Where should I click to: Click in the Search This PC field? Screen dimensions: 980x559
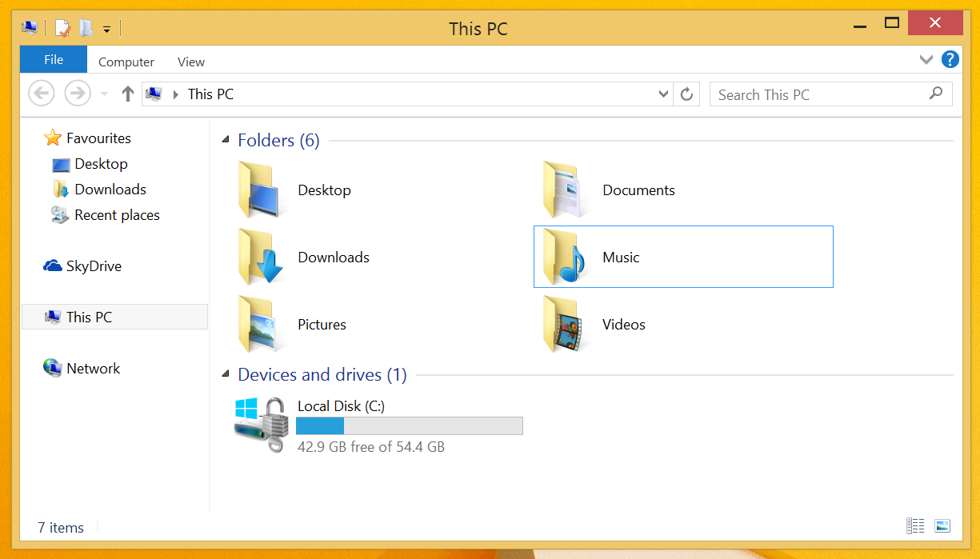[x=820, y=94]
